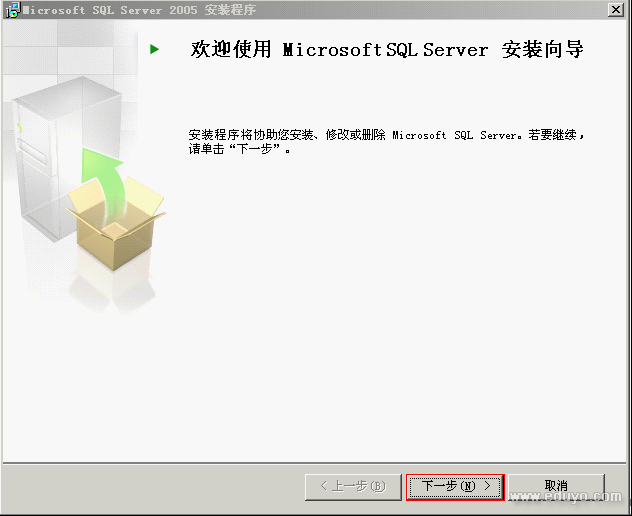Click the reflection beneath the cardboard box
Screen dimensions: 632x516
[x=110, y=290]
